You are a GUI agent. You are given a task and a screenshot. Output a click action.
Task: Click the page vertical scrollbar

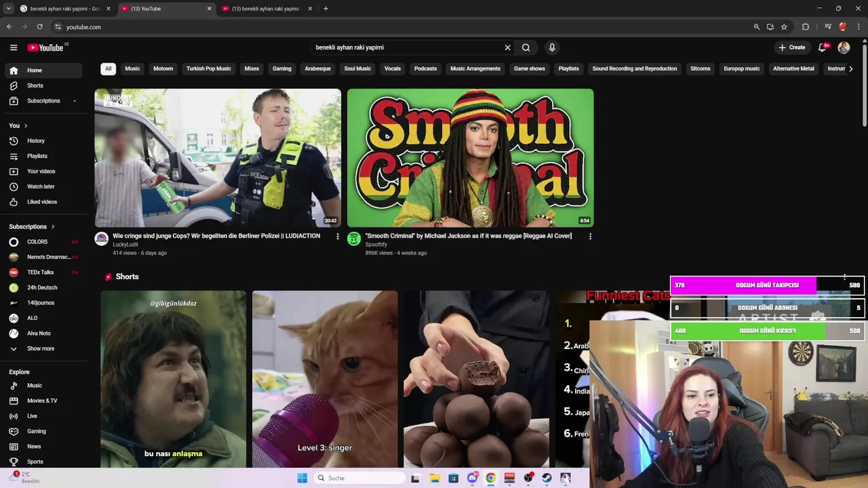[865, 85]
